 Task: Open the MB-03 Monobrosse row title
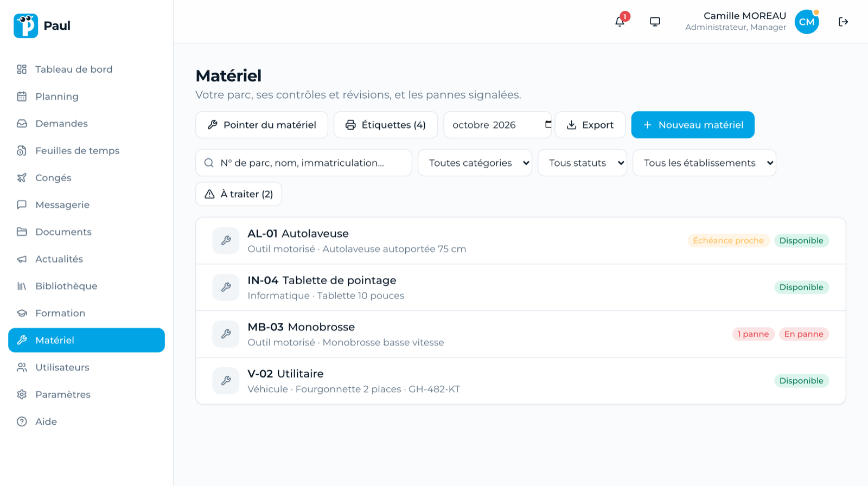point(301,327)
